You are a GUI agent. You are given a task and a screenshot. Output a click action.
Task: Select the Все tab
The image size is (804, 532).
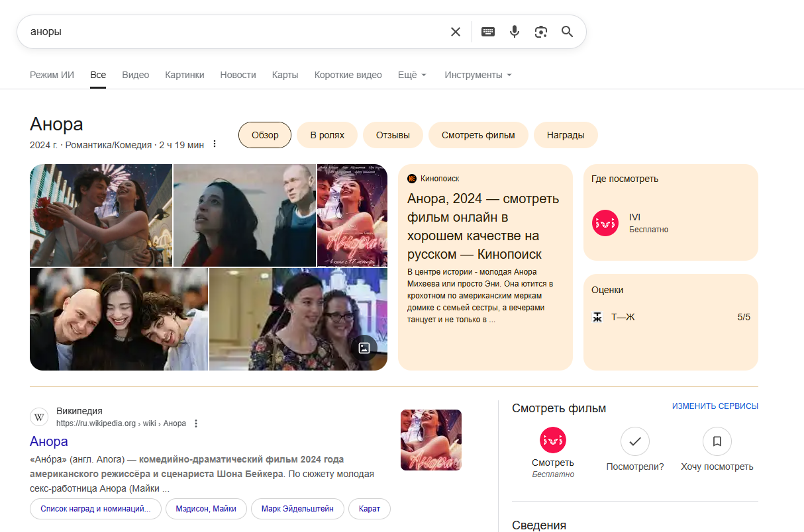tap(98, 75)
